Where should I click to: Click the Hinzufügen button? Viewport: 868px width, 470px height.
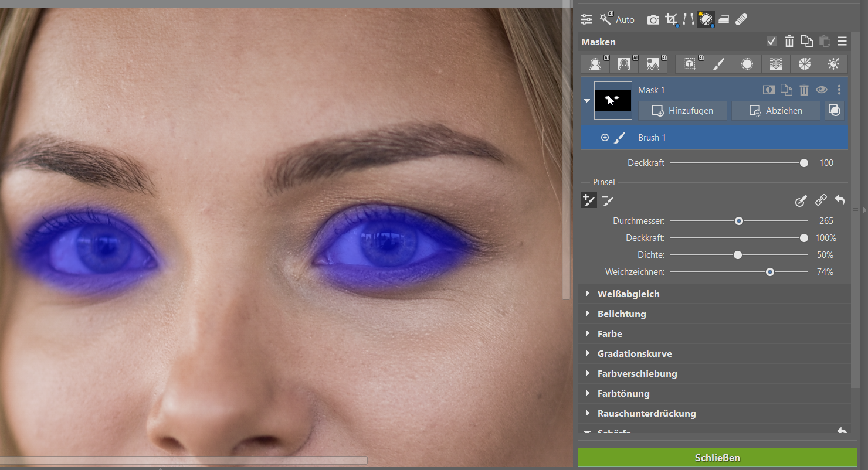pos(682,111)
